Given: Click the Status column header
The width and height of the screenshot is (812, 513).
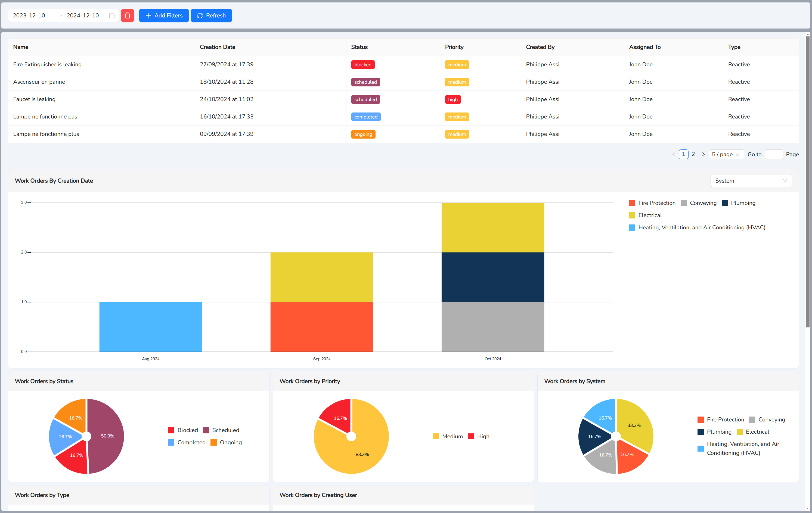Looking at the screenshot, I should pyautogui.click(x=393, y=47).
